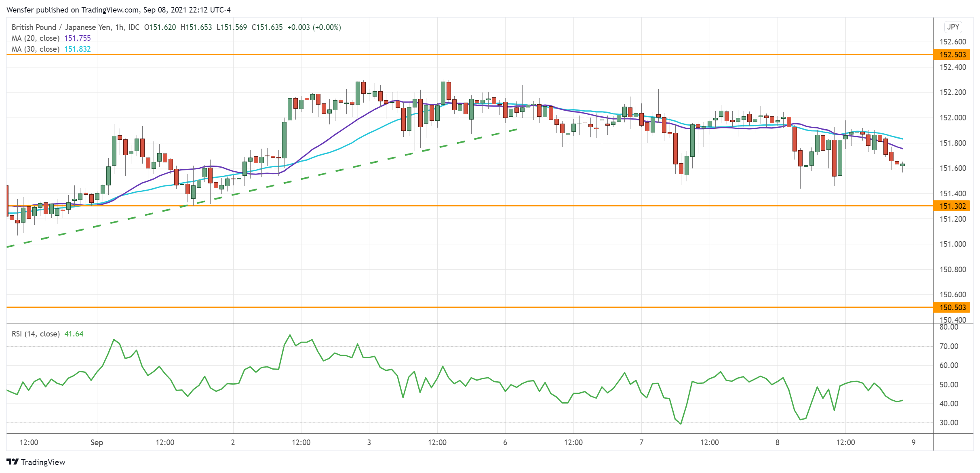Click the TradingView.com publish header text
The width and height of the screenshot is (980, 473).
(118, 10)
